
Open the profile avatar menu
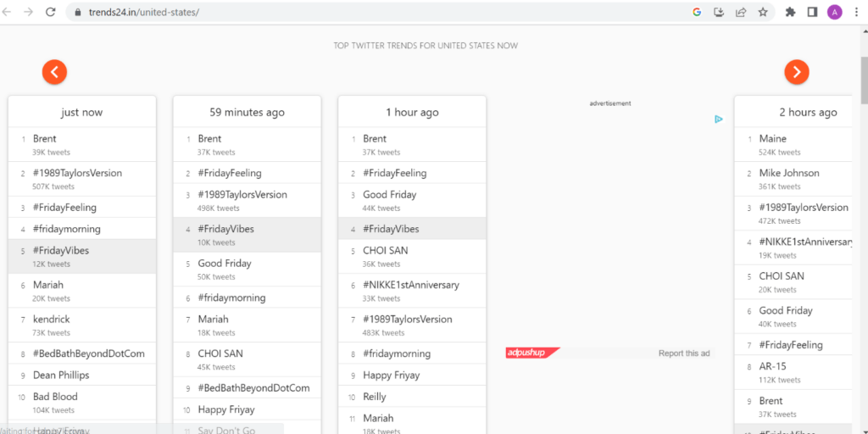(835, 12)
